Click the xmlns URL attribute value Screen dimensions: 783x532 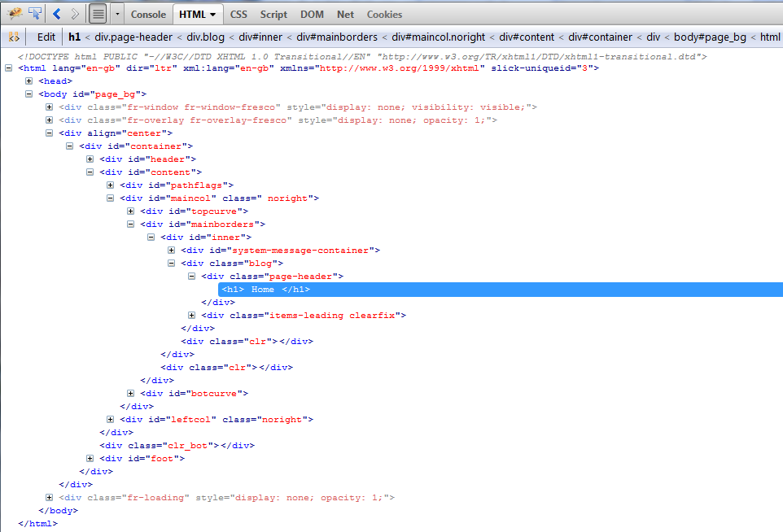point(399,68)
